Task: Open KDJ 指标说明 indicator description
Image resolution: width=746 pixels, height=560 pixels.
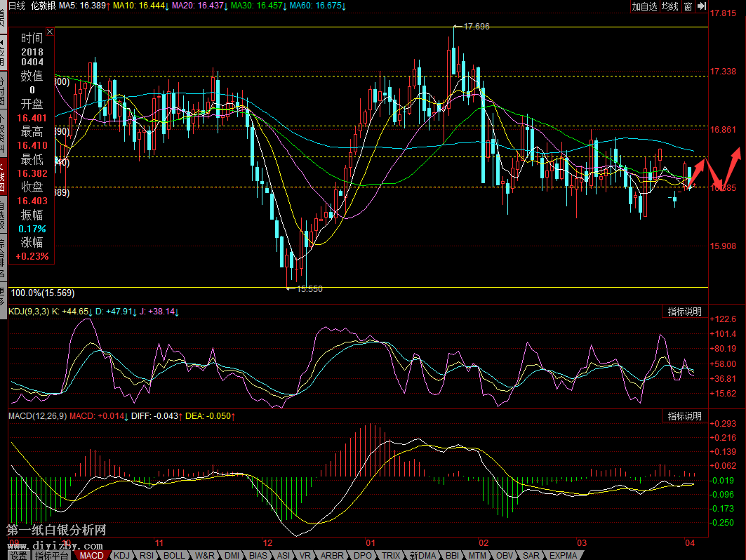Action: coord(684,312)
